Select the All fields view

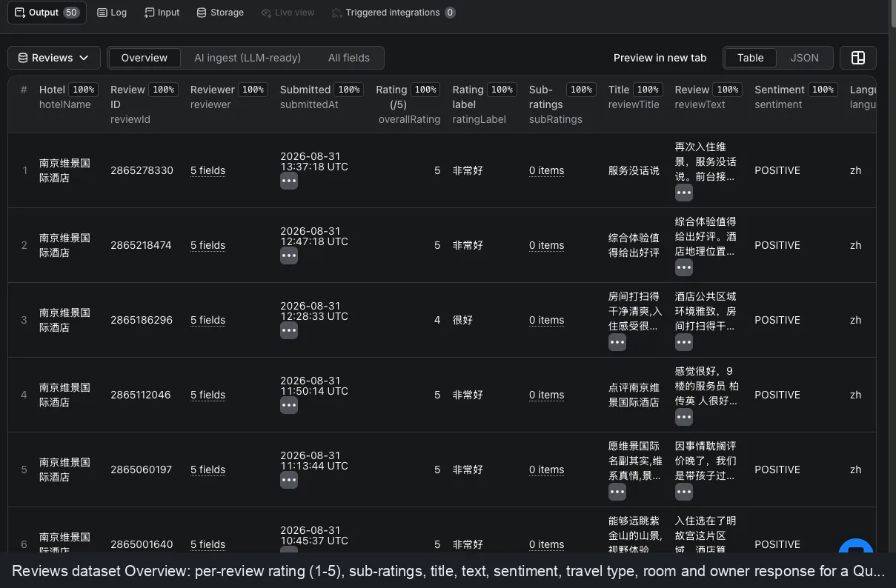(x=349, y=58)
